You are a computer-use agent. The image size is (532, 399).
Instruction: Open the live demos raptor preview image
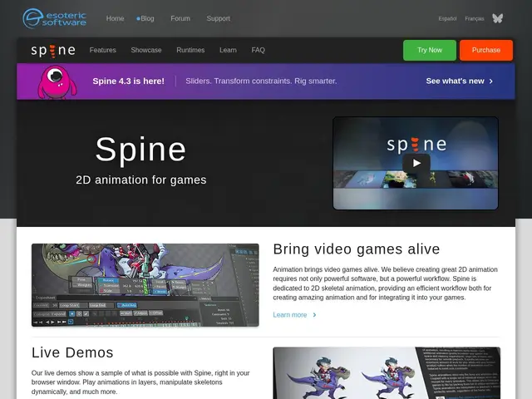[x=387, y=373]
